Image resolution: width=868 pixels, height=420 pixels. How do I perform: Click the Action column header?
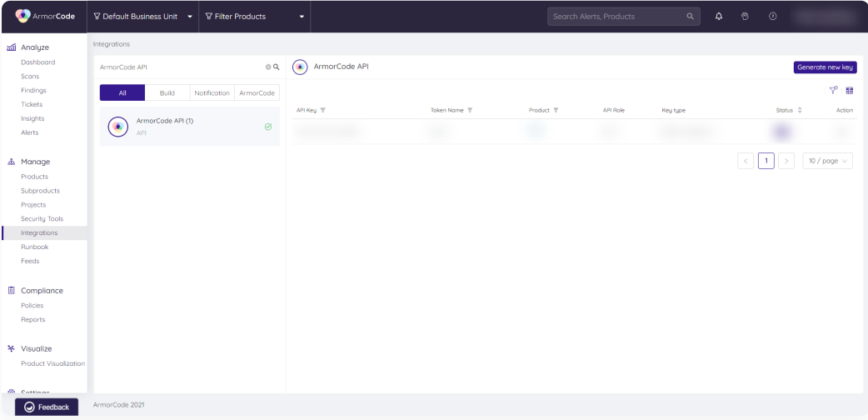[x=844, y=110]
